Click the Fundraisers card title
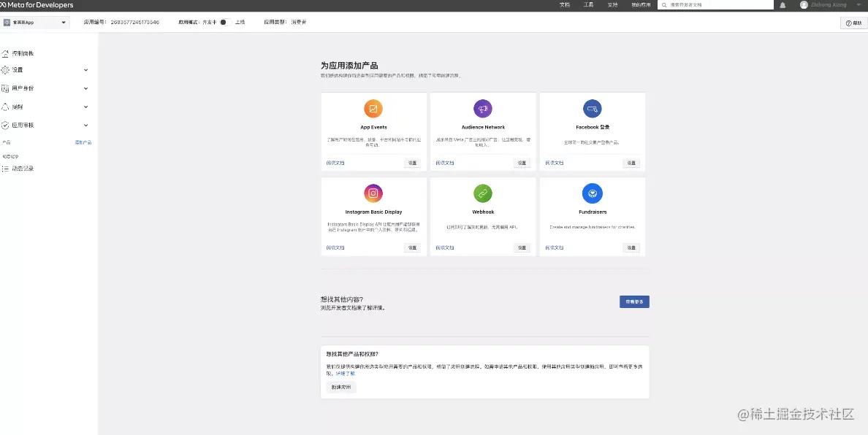 click(x=593, y=212)
